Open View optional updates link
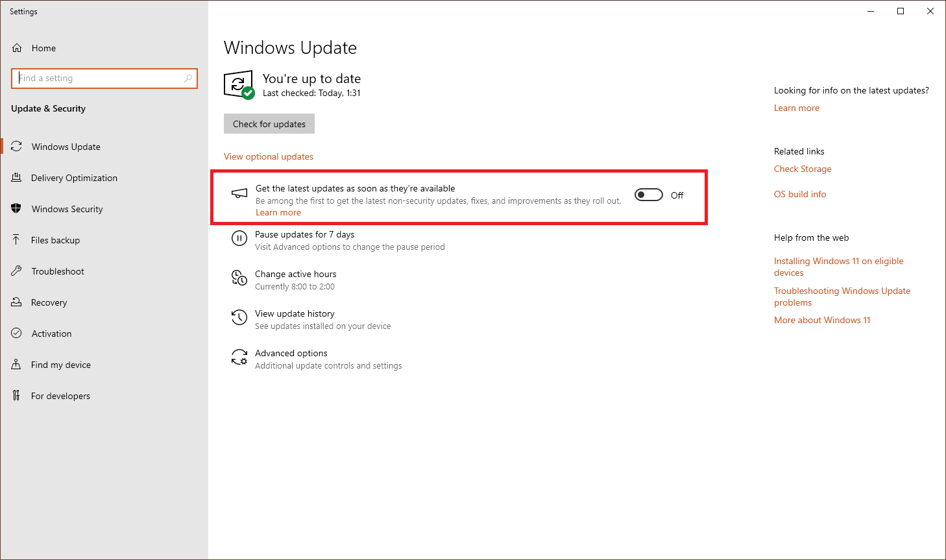The height and width of the screenshot is (560, 946). click(x=269, y=156)
